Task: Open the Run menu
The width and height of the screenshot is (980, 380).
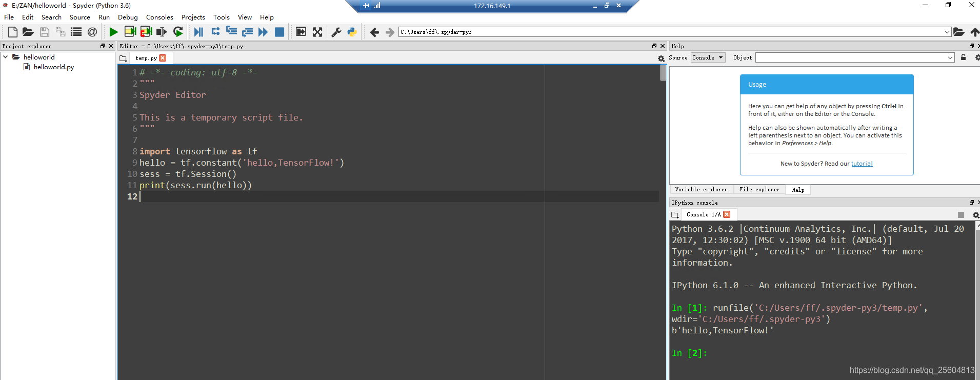Action: 104,17
